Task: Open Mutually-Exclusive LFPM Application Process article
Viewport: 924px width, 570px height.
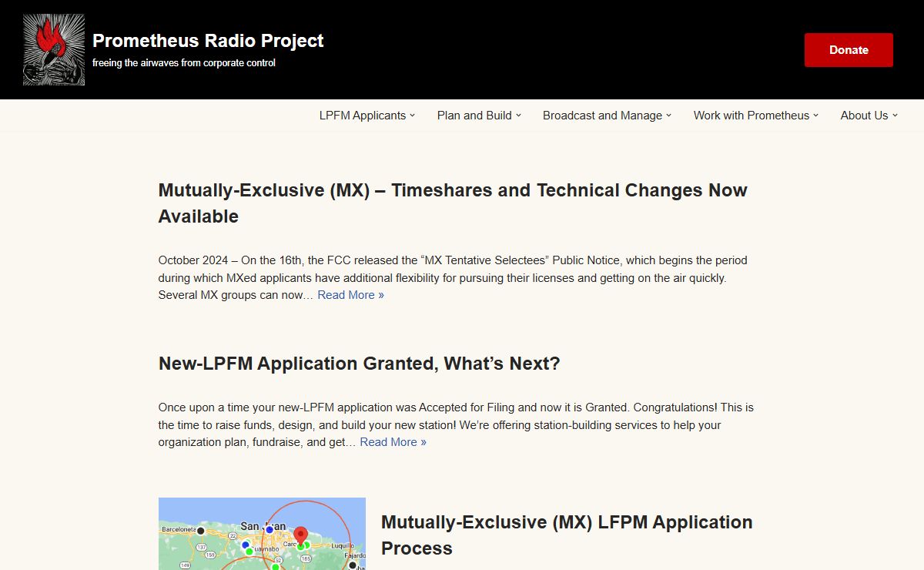Action: pos(567,535)
